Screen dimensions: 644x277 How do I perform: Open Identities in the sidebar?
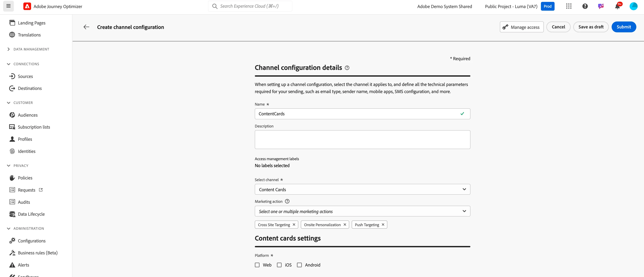pos(22,151)
